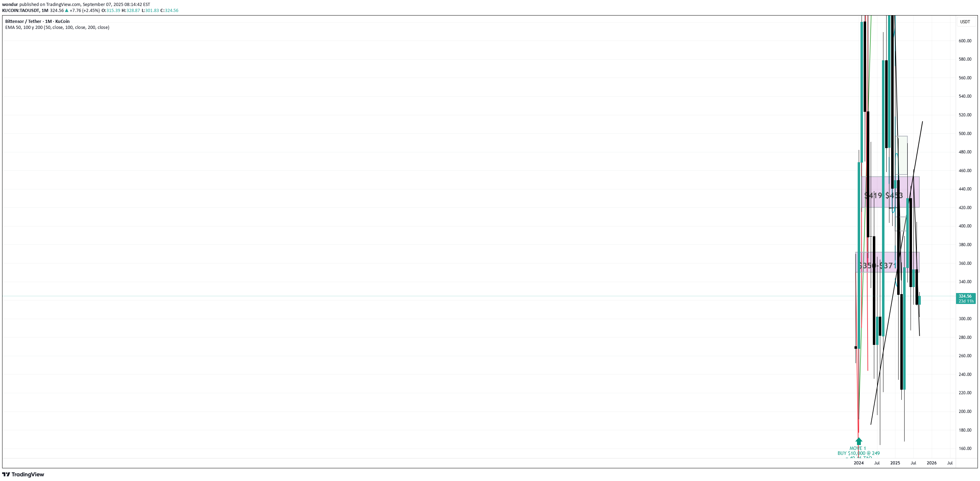This screenshot has width=980, height=481.
Task: Click the 2025 label on the time axis
Action: pyautogui.click(x=895, y=463)
